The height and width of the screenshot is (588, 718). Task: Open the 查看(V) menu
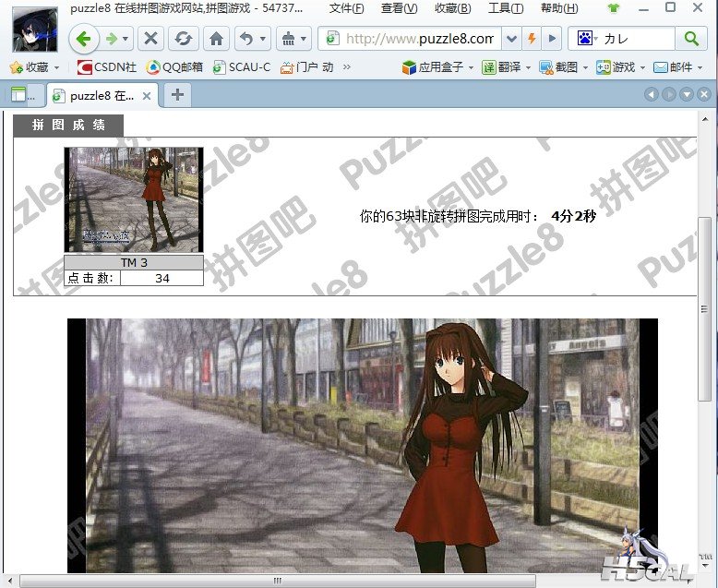click(399, 8)
